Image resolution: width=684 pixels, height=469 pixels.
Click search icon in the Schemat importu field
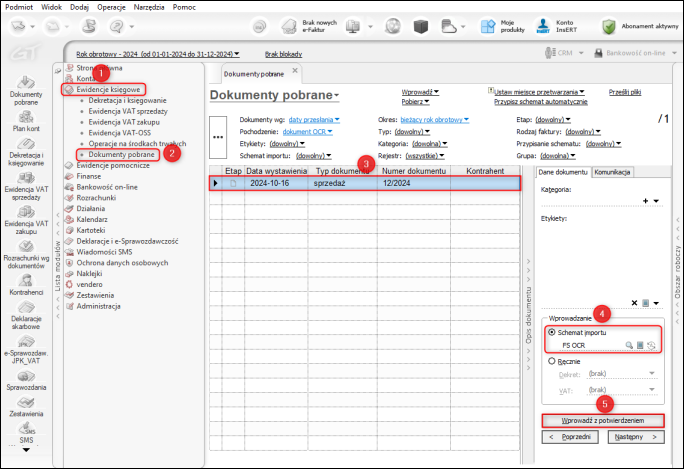coord(629,345)
